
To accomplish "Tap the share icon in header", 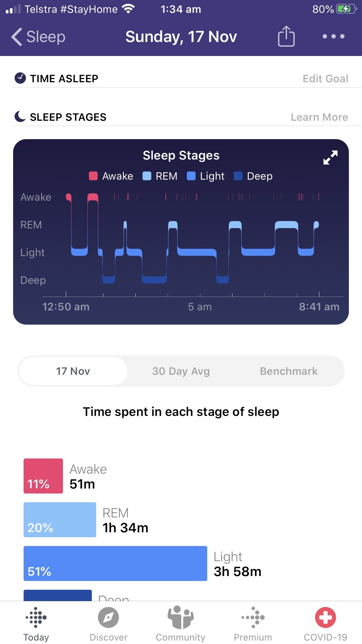I will point(286,36).
